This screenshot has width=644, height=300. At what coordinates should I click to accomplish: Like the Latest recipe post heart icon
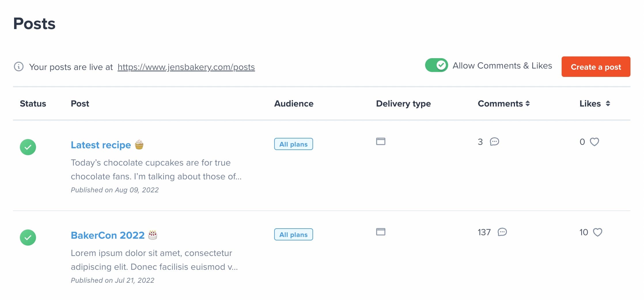click(x=595, y=141)
